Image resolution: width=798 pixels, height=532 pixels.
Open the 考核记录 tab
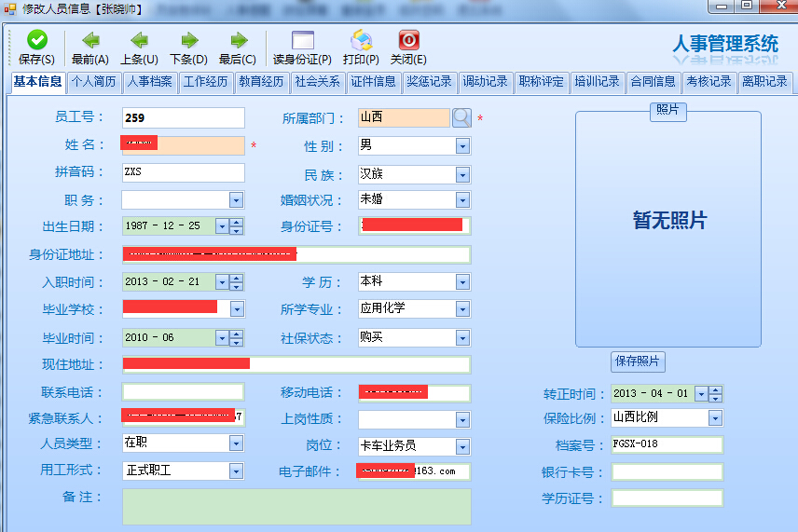point(709,82)
